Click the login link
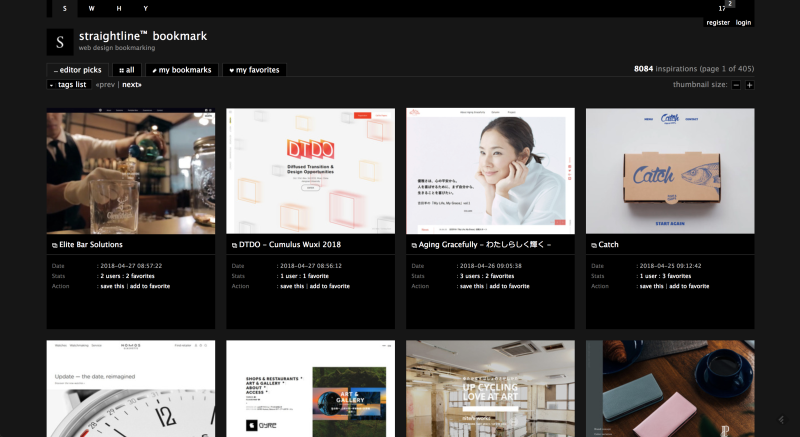Screen dimensions: 800x437 coord(743,22)
